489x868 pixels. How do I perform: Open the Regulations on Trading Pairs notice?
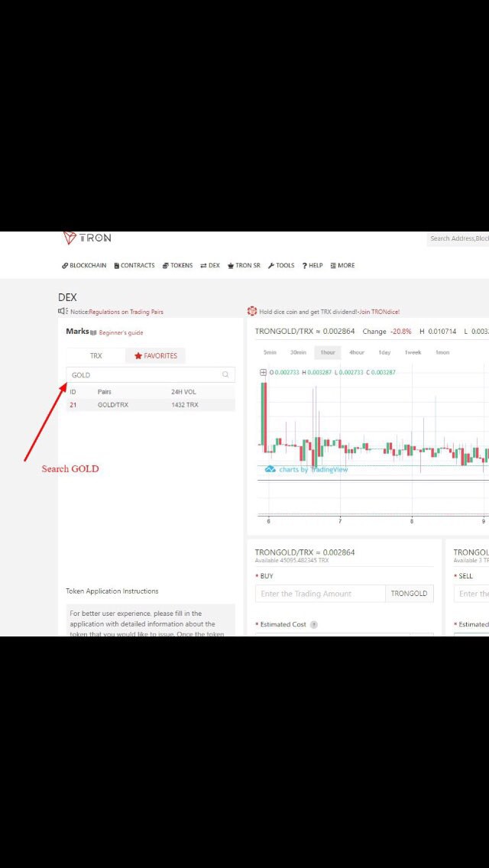pyautogui.click(x=126, y=313)
